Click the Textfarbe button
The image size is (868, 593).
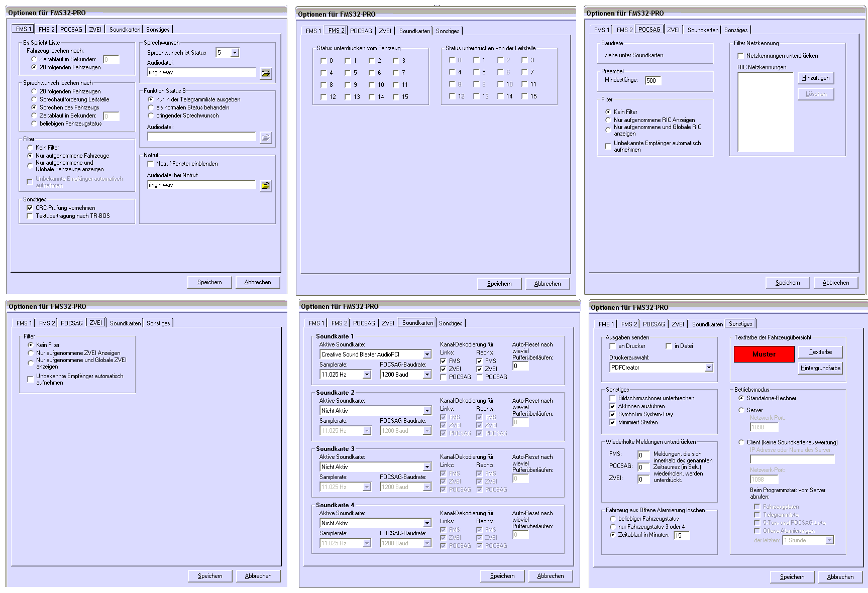[x=820, y=352]
